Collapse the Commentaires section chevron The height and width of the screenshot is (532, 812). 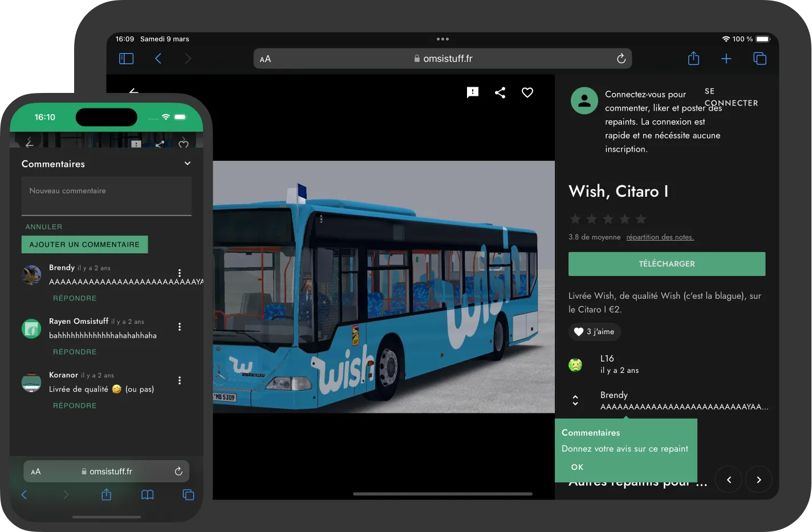(x=188, y=164)
